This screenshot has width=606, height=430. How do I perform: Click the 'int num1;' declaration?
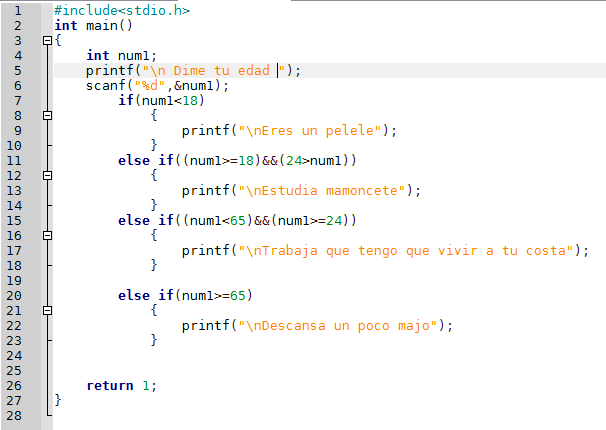click(122, 56)
